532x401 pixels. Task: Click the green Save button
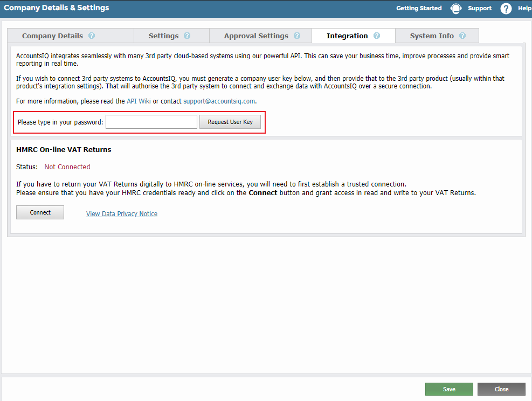tap(449, 389)
